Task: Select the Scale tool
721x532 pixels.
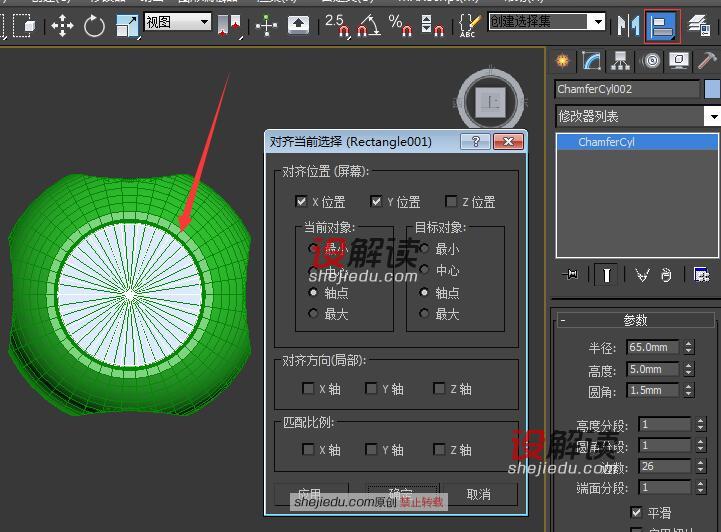Action: click(x=127, y=26)
